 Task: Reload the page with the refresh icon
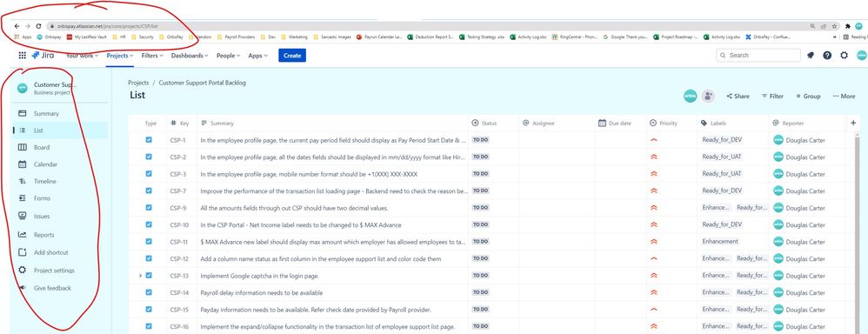coord(39,26)
